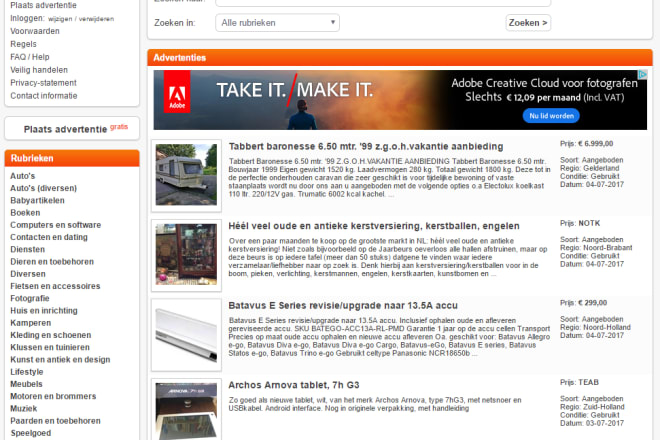Open the Regels link

tap(23, 44)
